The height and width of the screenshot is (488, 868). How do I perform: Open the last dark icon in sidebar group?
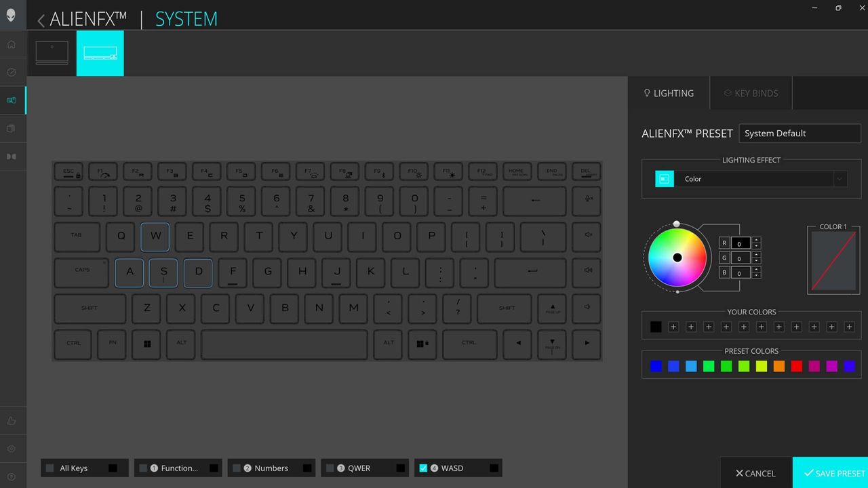point(12,157)
